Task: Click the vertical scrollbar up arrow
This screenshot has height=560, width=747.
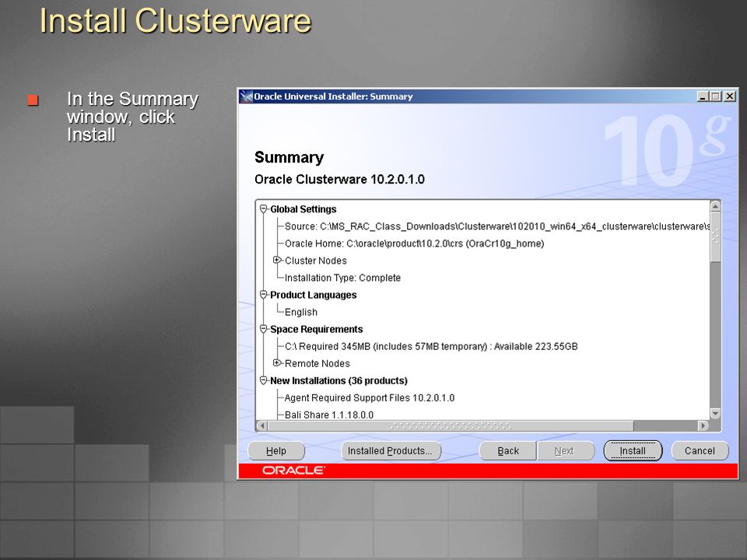Action: (715, 206)
